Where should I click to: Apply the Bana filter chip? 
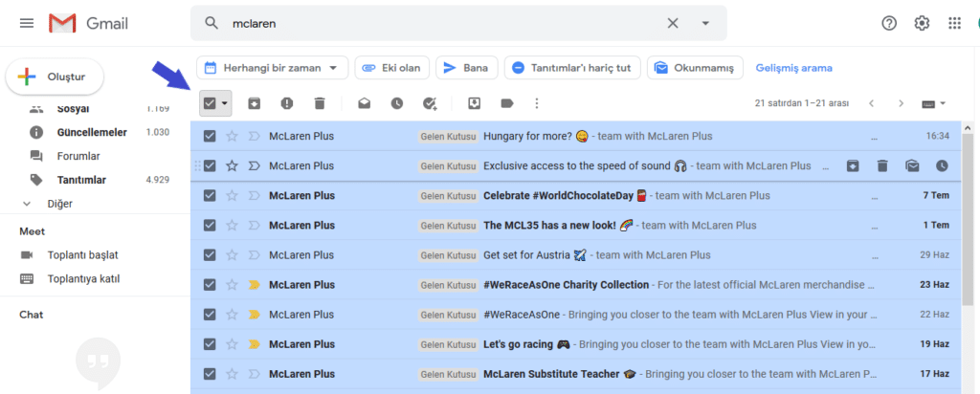466,68
